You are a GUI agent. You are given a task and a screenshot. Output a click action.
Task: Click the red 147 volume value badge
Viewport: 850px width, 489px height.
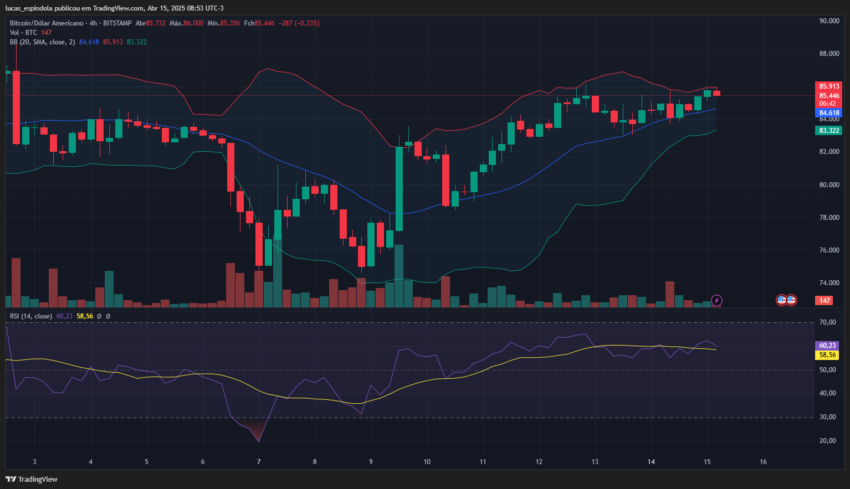click(824, 300)
